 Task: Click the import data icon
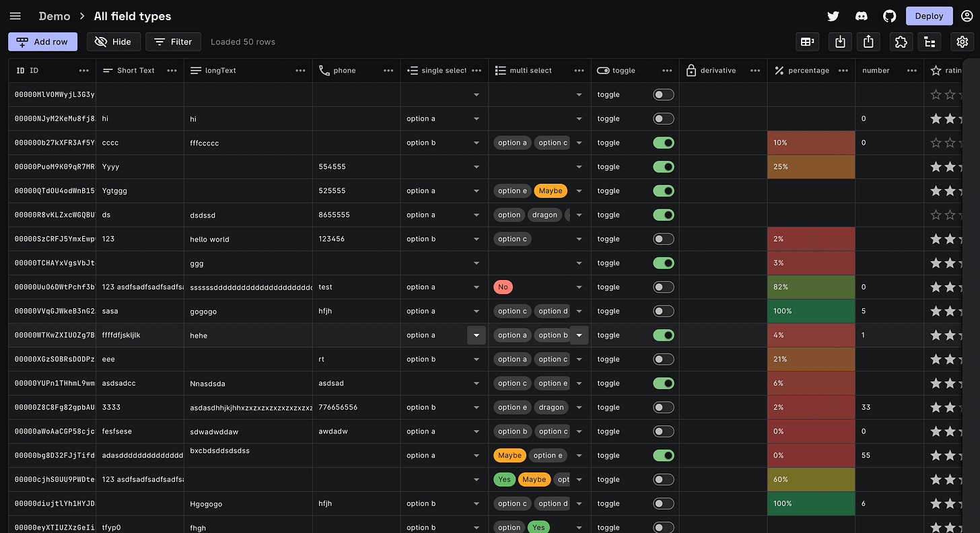click(x=840, y=42)
